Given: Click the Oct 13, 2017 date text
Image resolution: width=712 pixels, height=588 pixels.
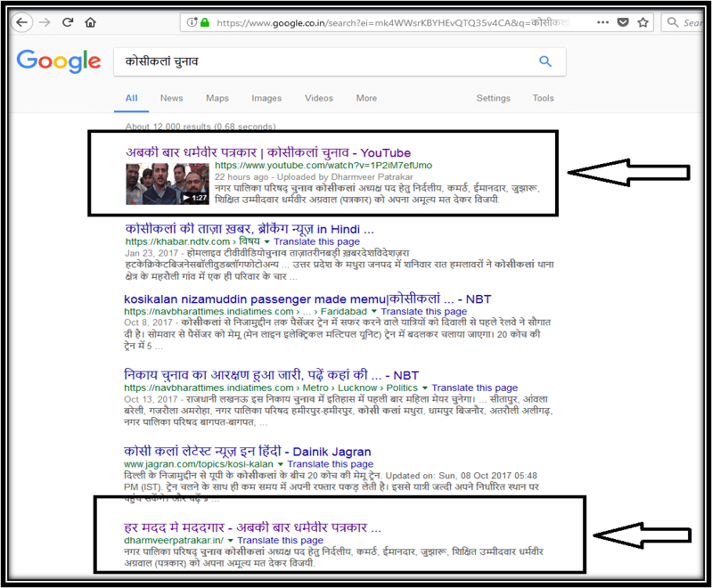Looking at the screenshot, I should tap(151, 399).
